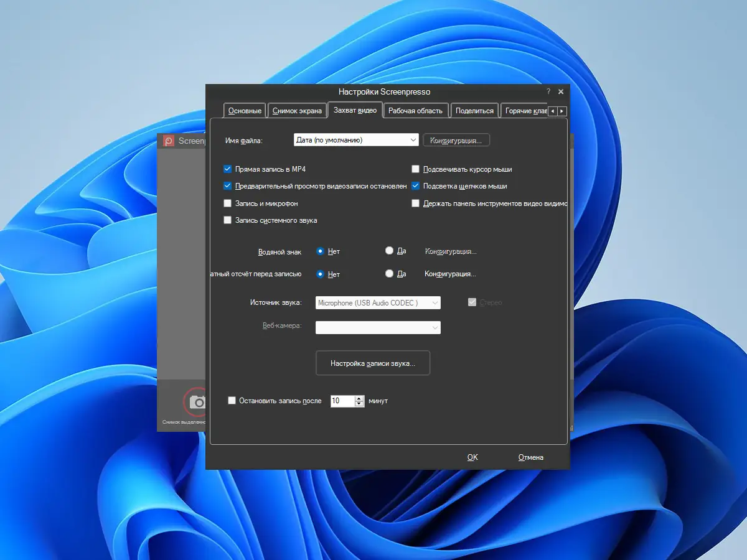Open the Веб-камера dropdown
The height and width of the screenshot is (560, 747).
point(378,327)
